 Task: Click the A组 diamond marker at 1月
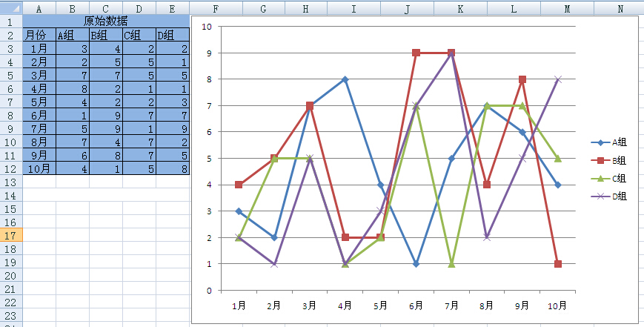coord(239,211)
